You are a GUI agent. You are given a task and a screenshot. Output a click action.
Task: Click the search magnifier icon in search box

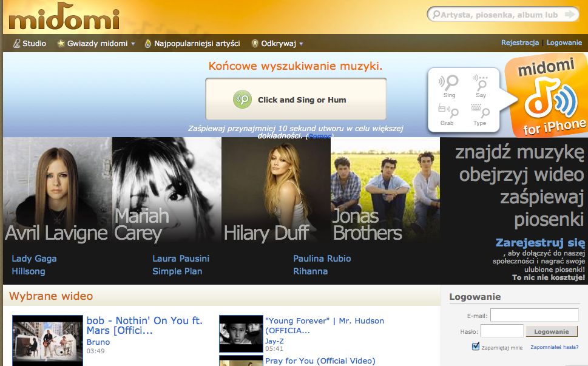point(436,15)
